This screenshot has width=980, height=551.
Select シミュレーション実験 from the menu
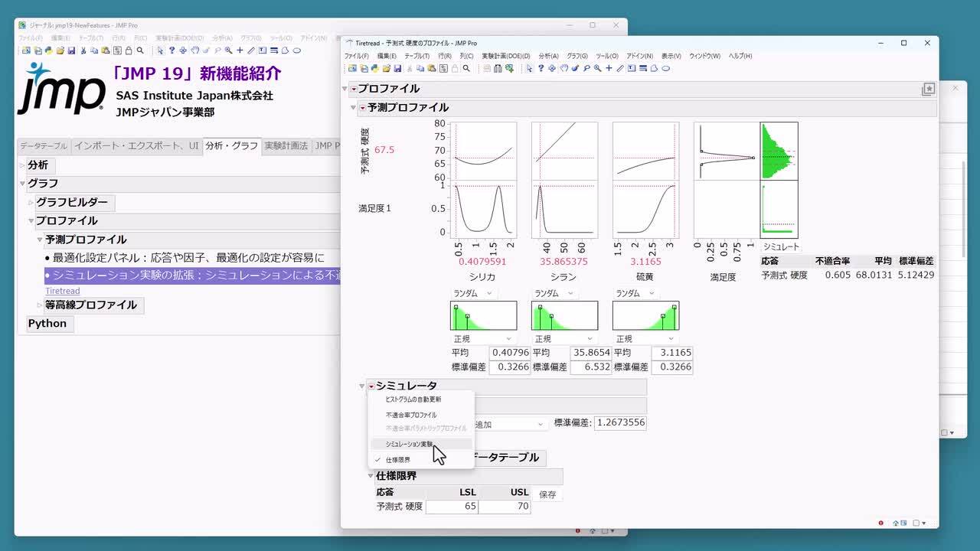tap(410, 444)
